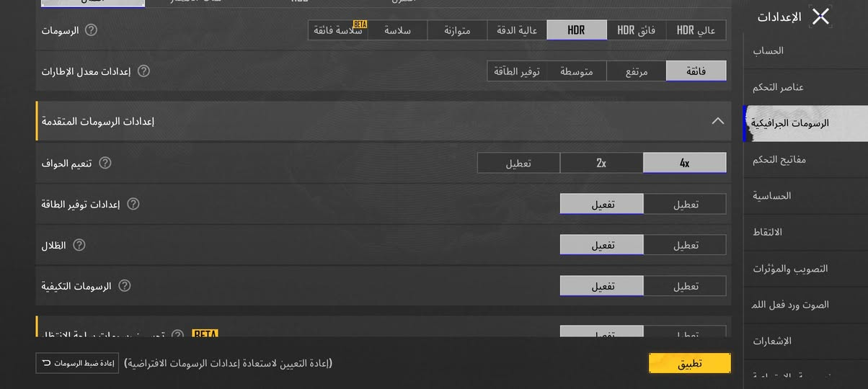
Task: Close the settings with the X icon
Action: (820, 17)
